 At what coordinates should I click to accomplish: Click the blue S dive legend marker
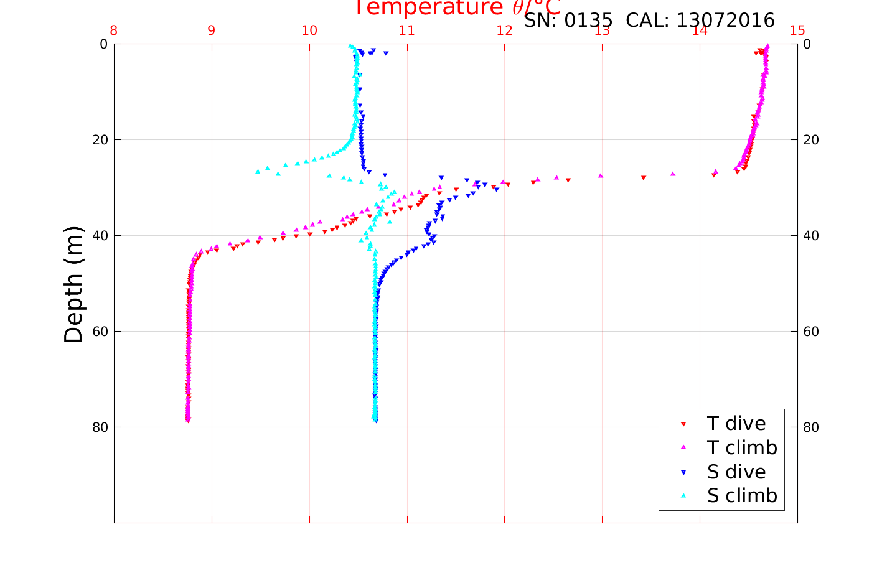[x=683, y=472]
